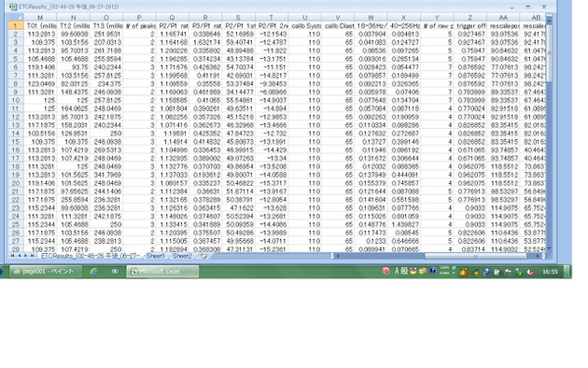Switch to the page001 Paint taskbar button

[46, 271]
